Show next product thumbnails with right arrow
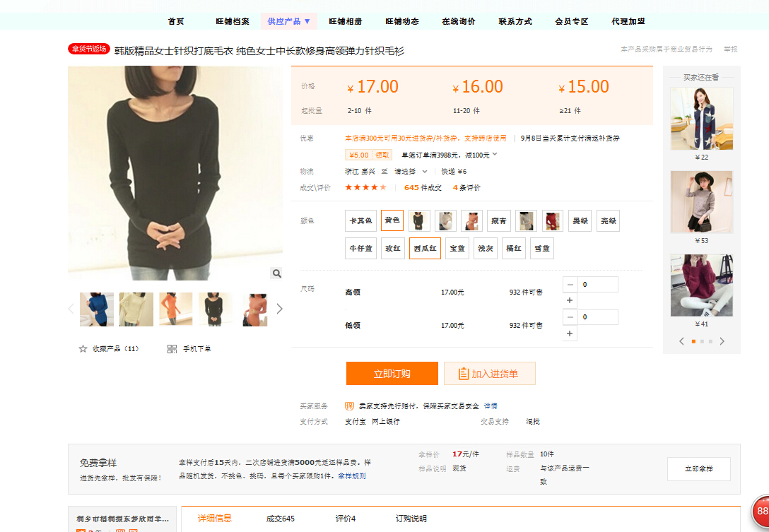769x532 pixels. point(279,309)
